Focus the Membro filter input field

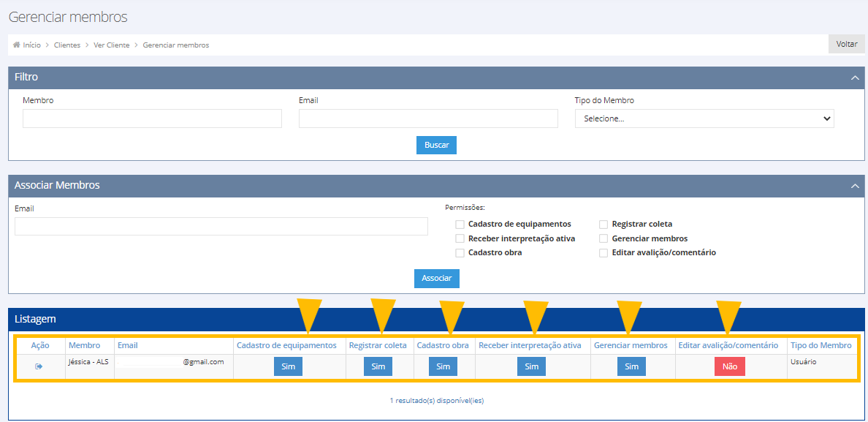click(152, 118)
